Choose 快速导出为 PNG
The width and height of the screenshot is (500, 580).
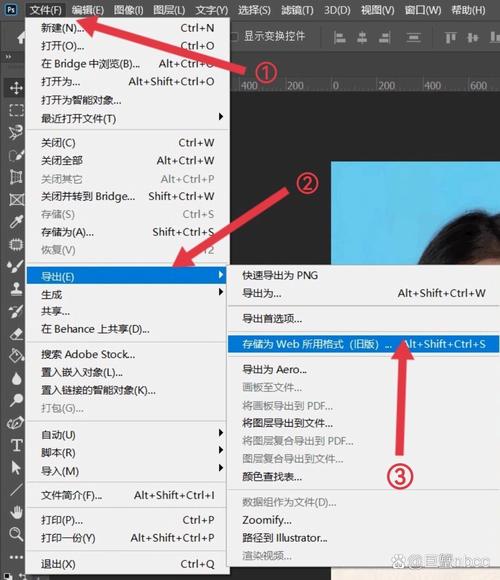click(x=363, y=275)
